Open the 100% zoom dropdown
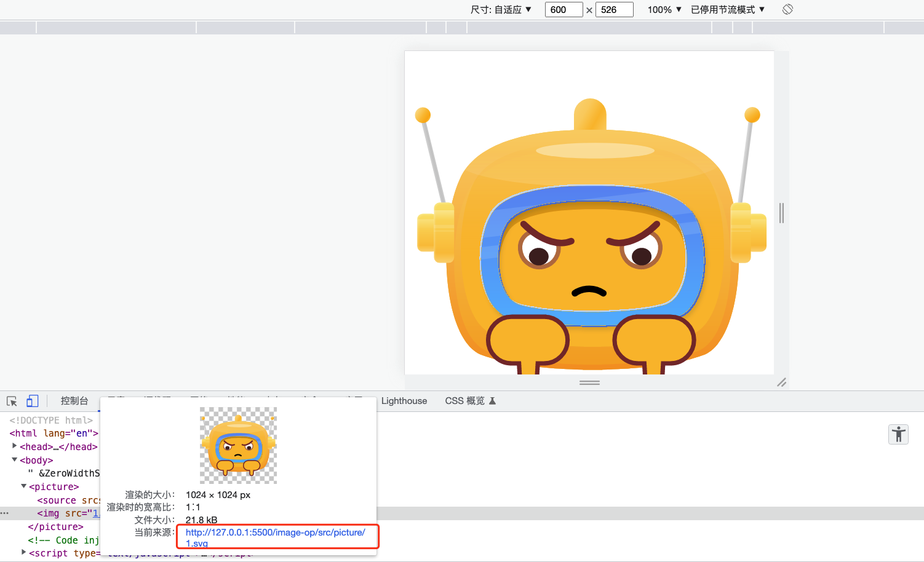924x562 pixels. [x=664, y=9]
